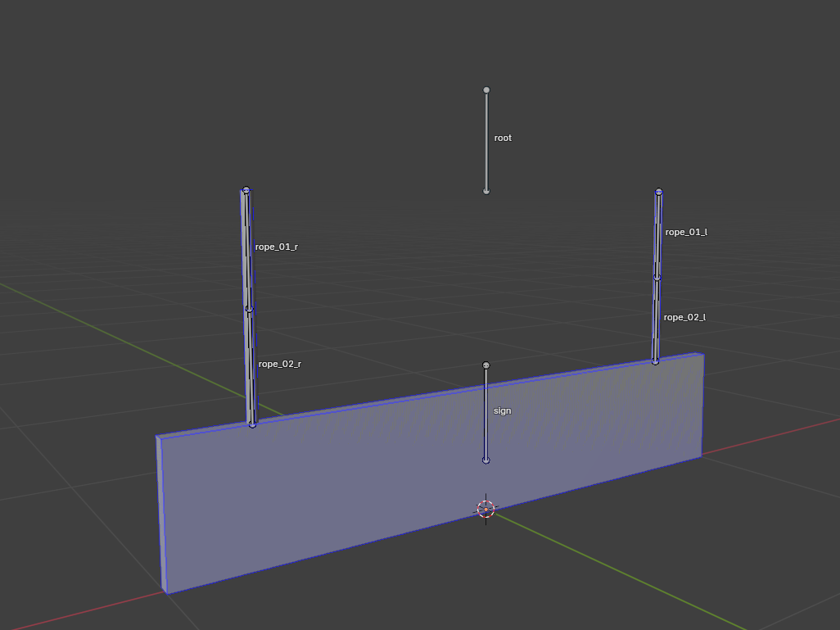
Task: Click joint between rope_01_r and rope_02_r
Action: point(250,309)
